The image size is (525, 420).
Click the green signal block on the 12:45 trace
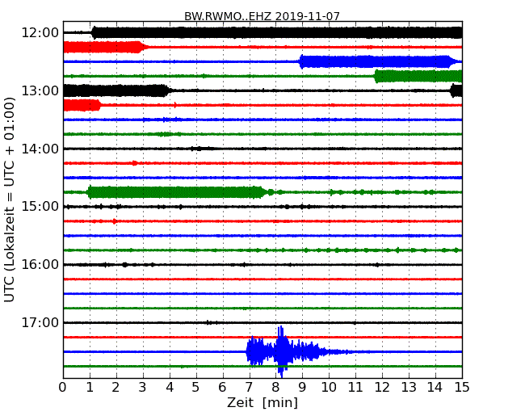pyautogui.click(x=418, y=76)
